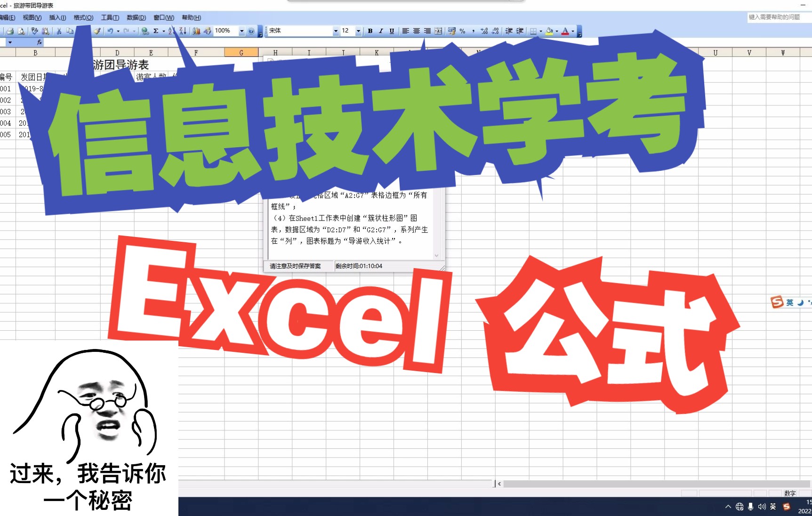This screenshot has width=812, height=516.
Task: Open the font name dropdown
Action: (x=336, y=31)
